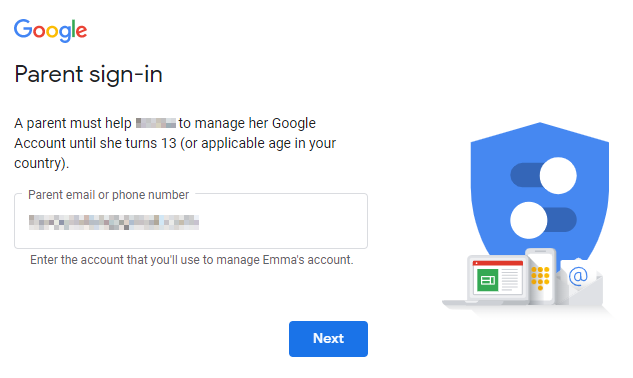This screenshot has width=633, height=378.
Task: Focus the Parent email or phone number field
Action: click(191, 221)
